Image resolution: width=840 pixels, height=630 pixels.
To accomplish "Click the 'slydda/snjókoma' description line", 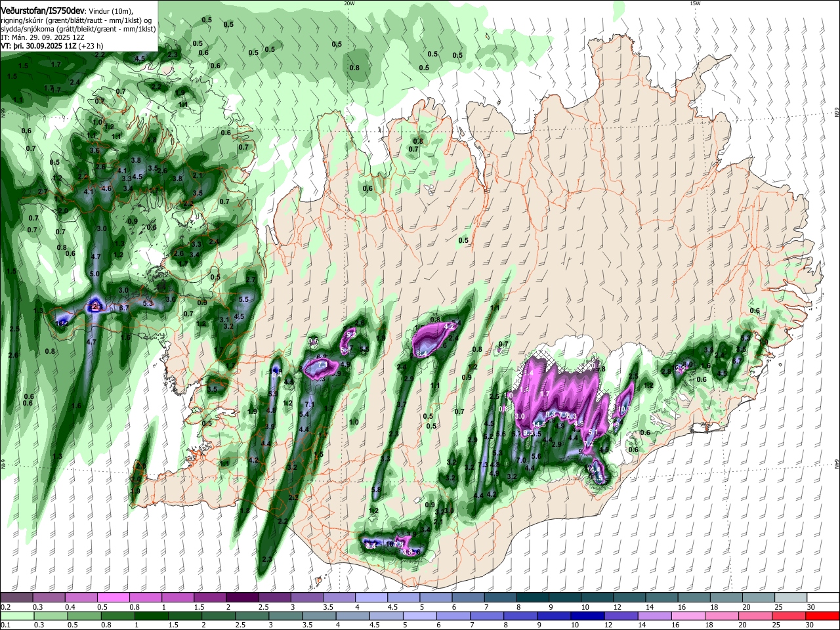I will pyautogui.click(x=77, y=29).
